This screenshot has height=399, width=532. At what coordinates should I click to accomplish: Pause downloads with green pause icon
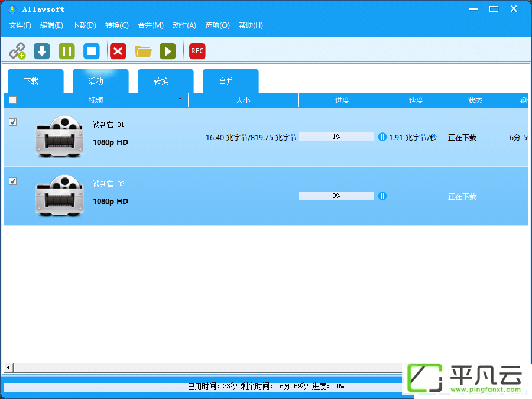tap(66, 51)
